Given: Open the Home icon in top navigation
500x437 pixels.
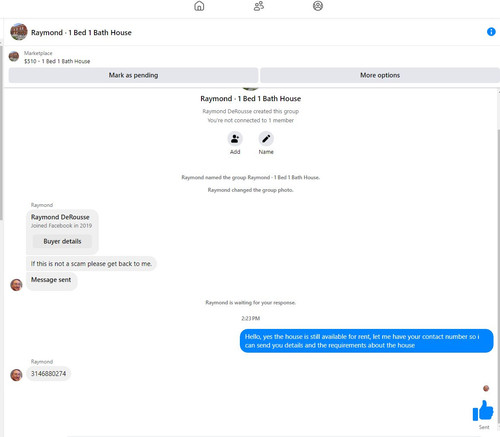Looking at the screenshot, I should [x=199, y=6].
